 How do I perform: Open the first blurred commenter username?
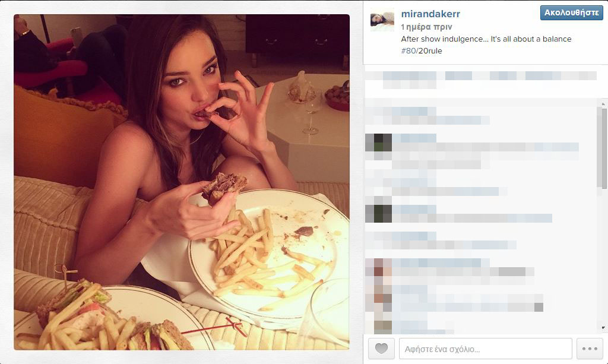coord(414,112)
